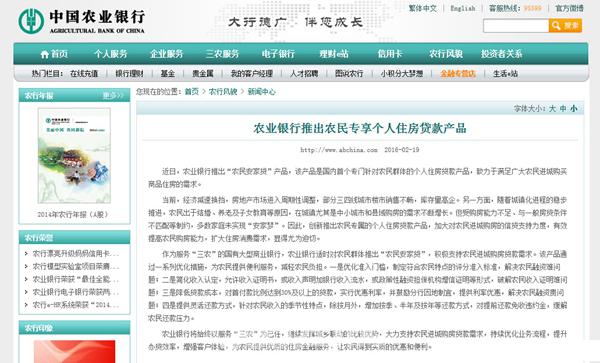Image resolution: width=600 pixels, height=363 pixels.
Task: Click 更多 in the 农行年报 panel
Action: 113,96
